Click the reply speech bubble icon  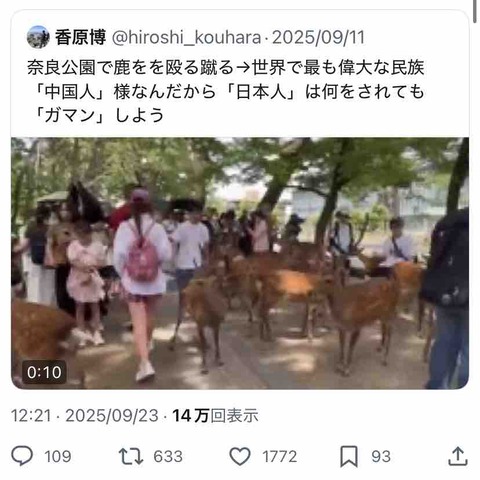[22, 456]
